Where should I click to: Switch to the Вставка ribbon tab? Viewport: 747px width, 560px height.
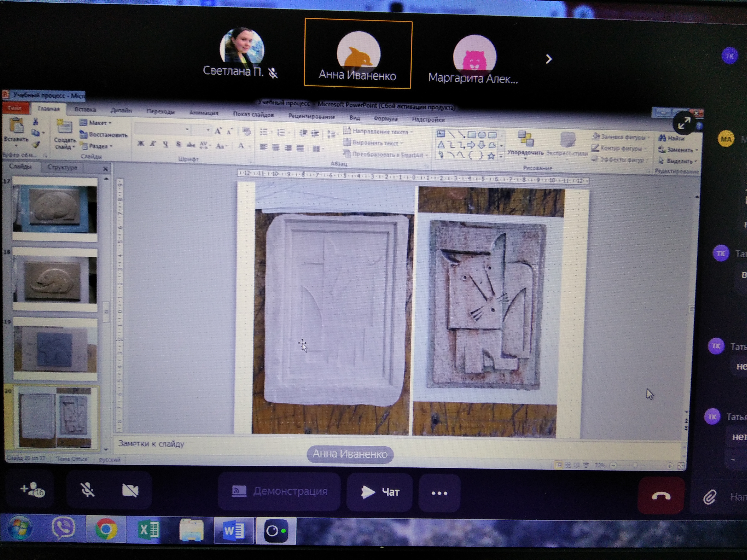[85, 110]
